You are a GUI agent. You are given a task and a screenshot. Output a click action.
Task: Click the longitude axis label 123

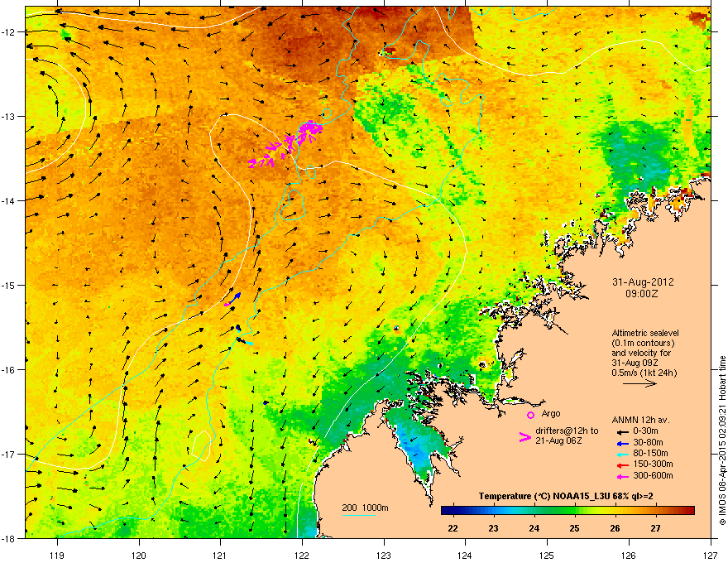pos(384,555)
